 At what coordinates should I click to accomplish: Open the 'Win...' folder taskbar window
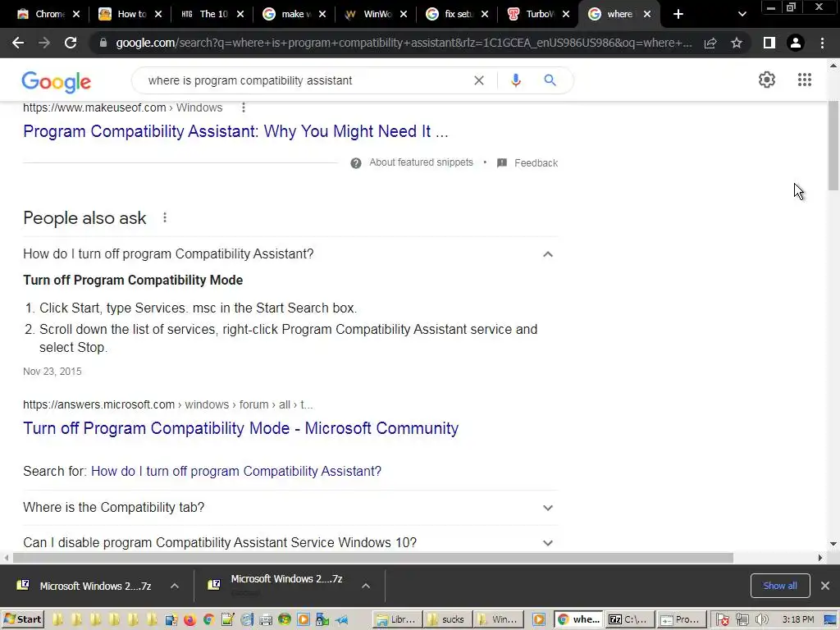[x=498, y=620]
